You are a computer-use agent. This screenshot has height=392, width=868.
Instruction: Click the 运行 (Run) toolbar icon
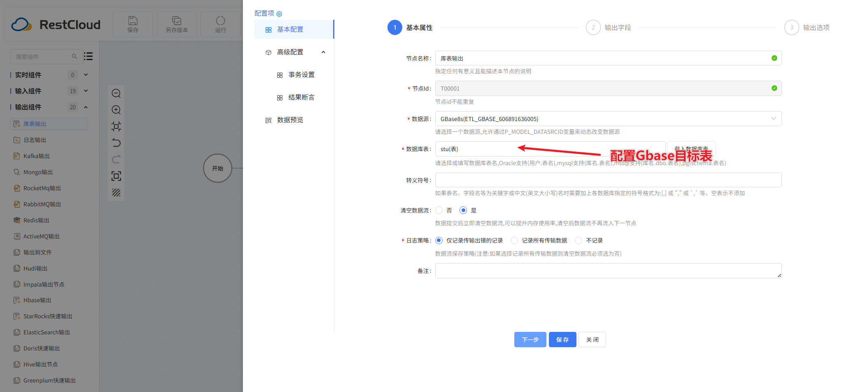click(221, 24)
